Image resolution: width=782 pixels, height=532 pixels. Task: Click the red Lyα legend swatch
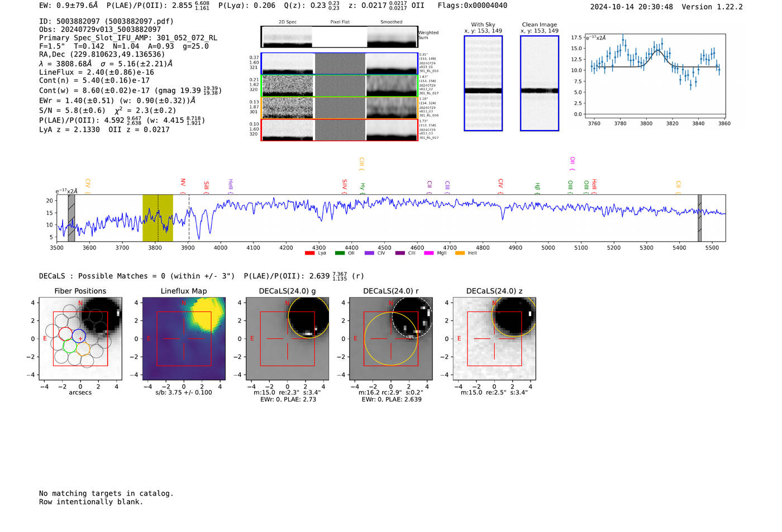309,253
